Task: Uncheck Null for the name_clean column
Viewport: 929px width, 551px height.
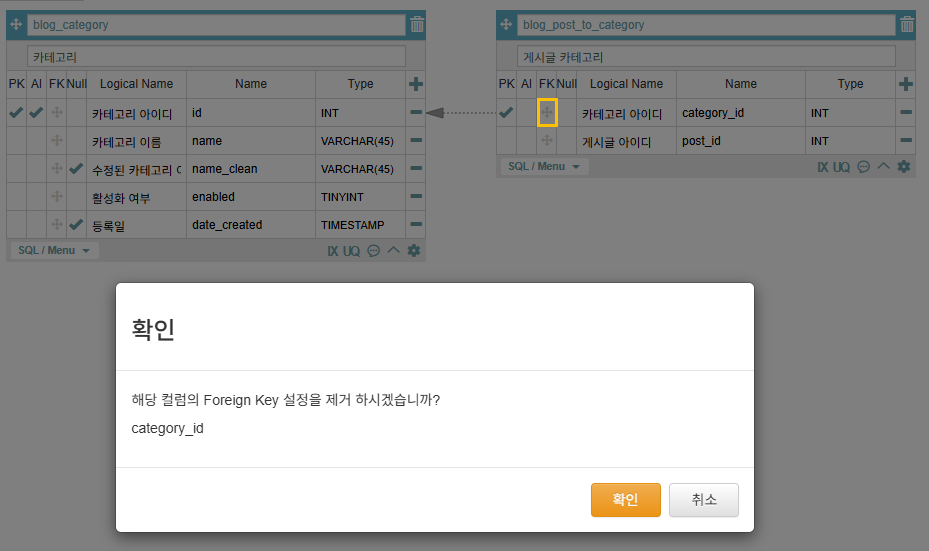Action: tap(76, 169)
